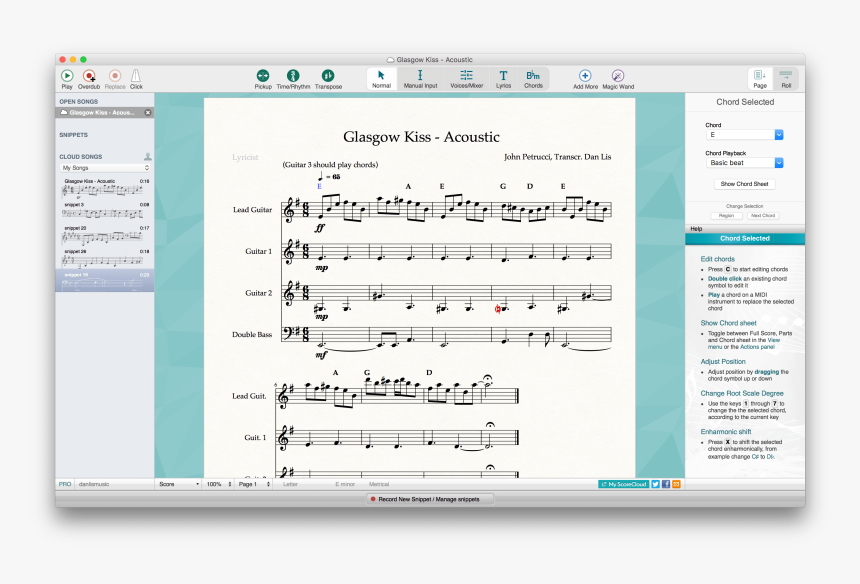This screenshot has height=584, width=860.
Task: Switch to Lyrics mode
Action: (503, 79)
